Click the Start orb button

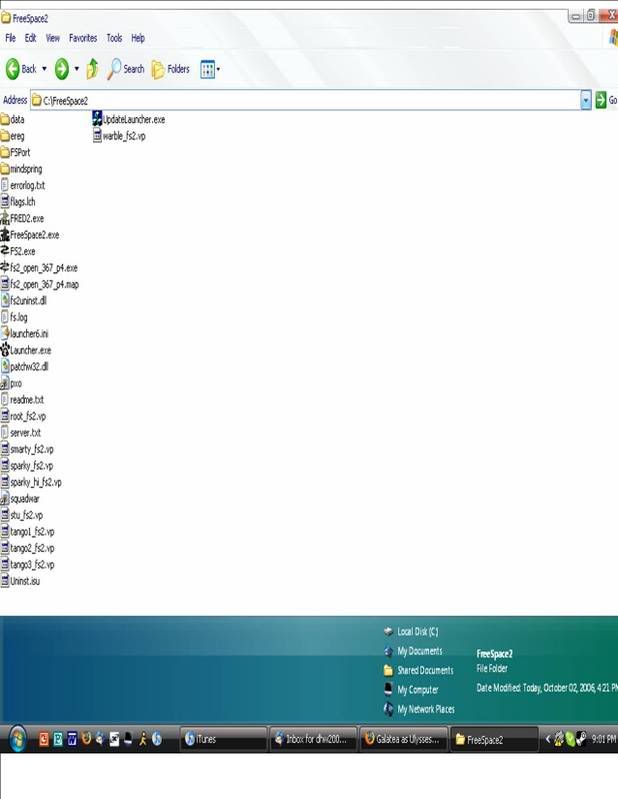coord(17,739)
